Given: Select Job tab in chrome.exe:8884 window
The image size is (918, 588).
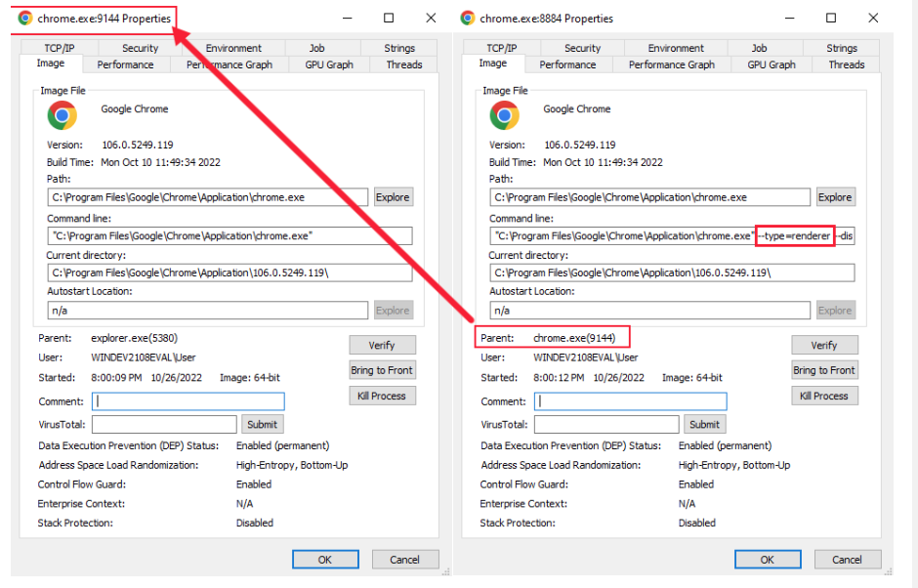Looking at the screenshot, I should 760,48.
